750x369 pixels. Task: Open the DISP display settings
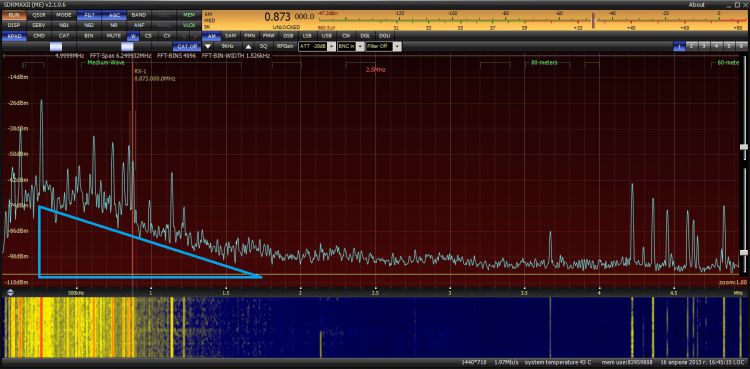(14, 25)
